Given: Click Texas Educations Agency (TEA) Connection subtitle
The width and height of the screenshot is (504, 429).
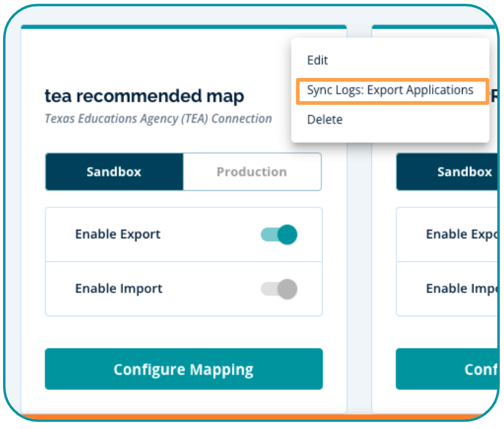Looking at the screenshot, I should (x=158, y=118).
